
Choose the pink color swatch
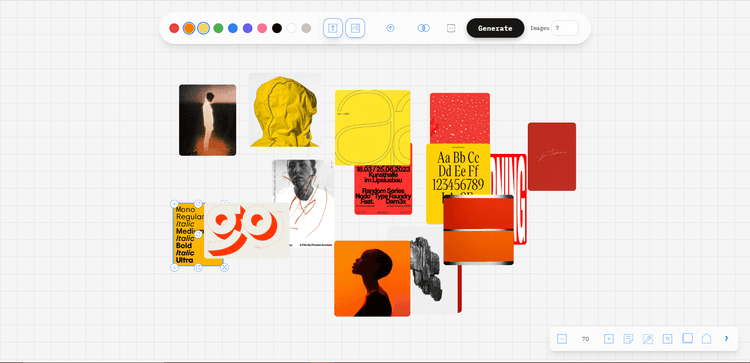pyautogui.click(x=262, y=28)
